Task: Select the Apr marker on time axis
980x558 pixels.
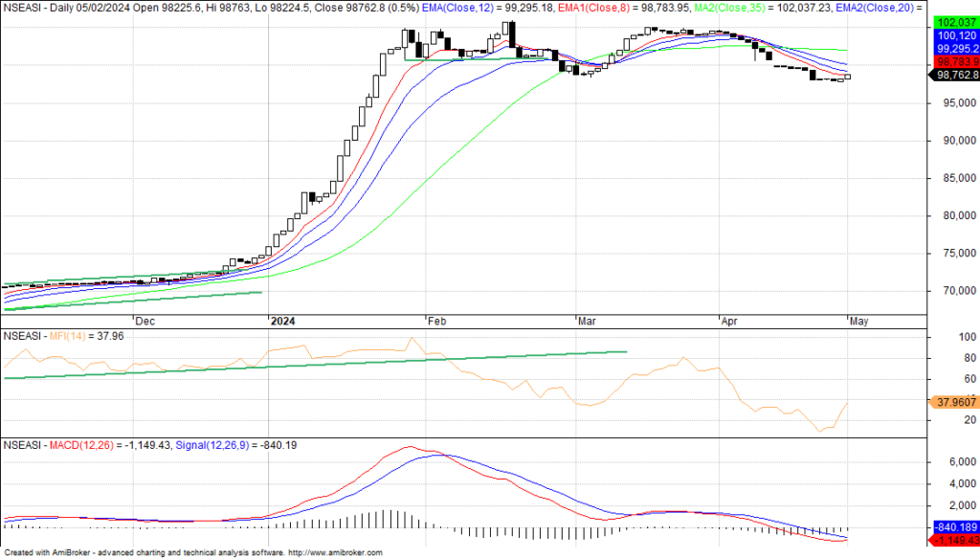Action: [x=729, y=323]
